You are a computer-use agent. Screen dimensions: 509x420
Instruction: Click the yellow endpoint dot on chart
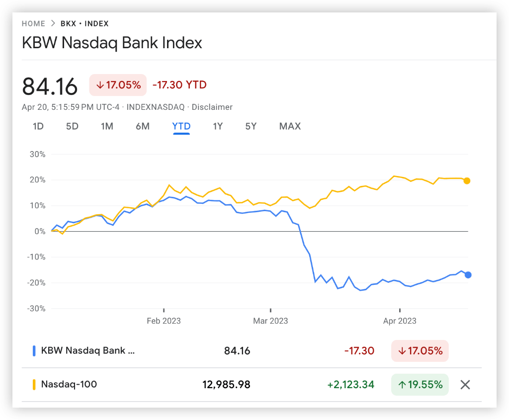(467, 181)
